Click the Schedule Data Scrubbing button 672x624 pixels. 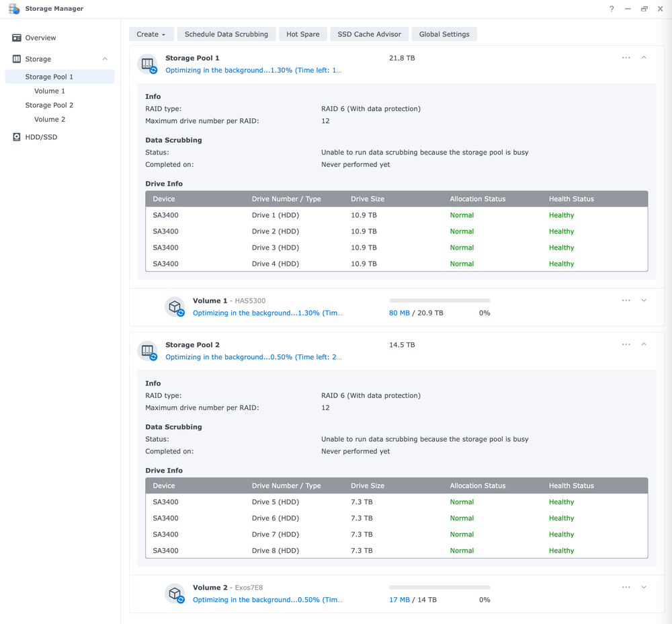(x=226, y=34)
